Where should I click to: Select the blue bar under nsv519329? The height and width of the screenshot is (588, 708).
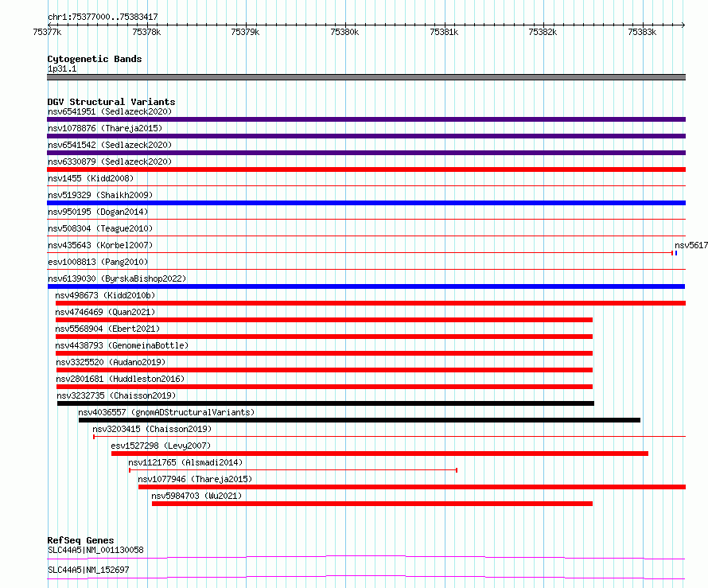(x=366, y=203)
